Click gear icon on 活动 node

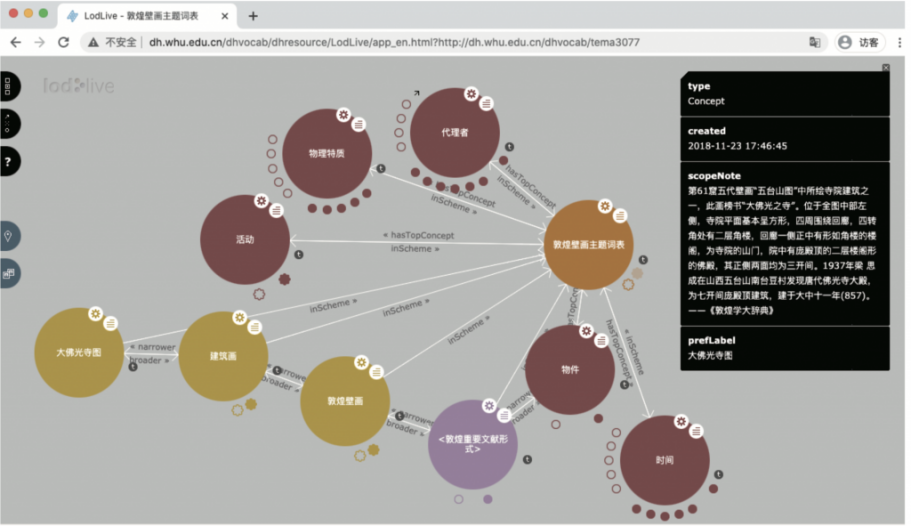pyautogui.click(x=261, y=201)
